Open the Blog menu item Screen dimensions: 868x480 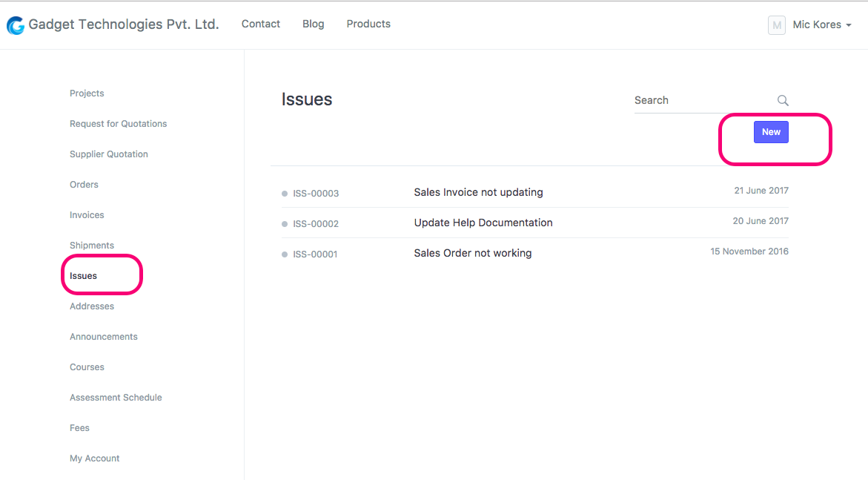(314, 24)
